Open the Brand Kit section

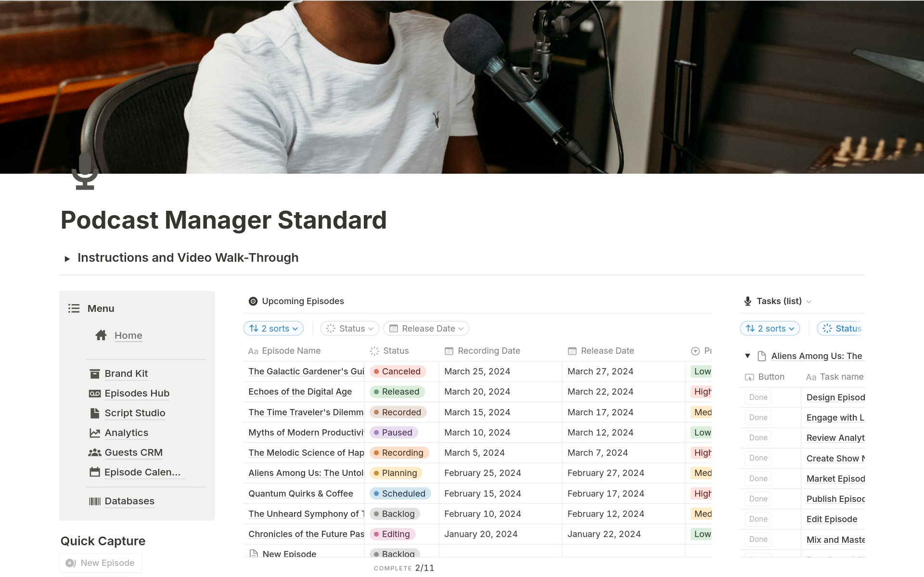126,373
